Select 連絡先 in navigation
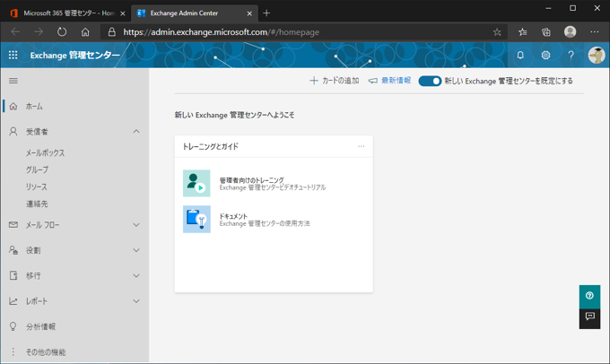 tap(37, 204)
